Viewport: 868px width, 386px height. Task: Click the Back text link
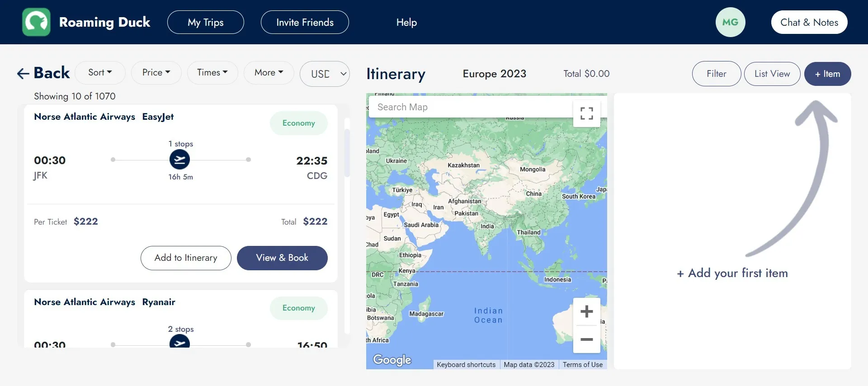coord(52,73)
